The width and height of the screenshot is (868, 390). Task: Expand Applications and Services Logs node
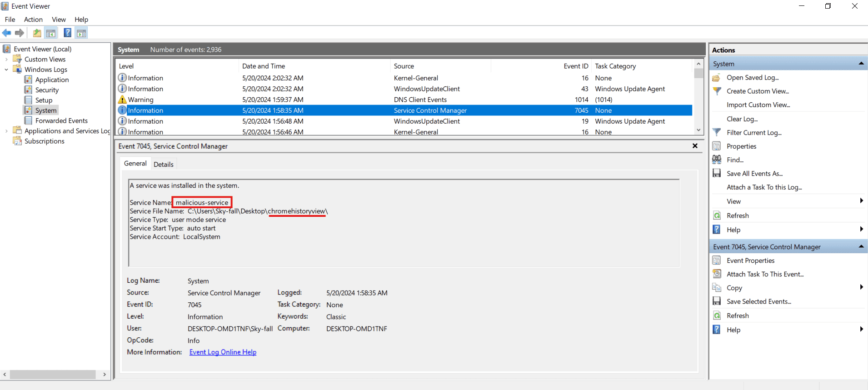coord(6,131)
